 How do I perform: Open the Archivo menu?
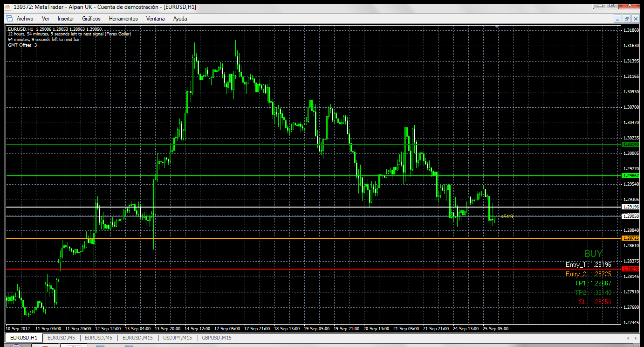pos(25,19)
